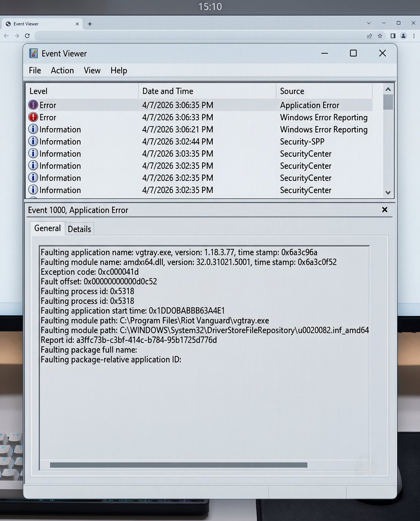Switch to the General tab
Screen dimensions: 420x521
point(47,228)
